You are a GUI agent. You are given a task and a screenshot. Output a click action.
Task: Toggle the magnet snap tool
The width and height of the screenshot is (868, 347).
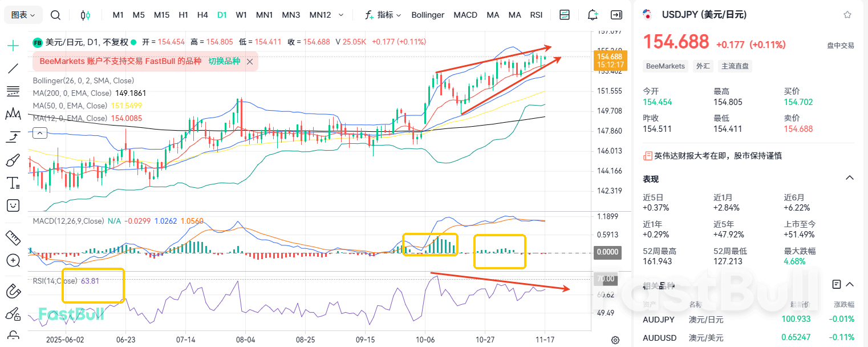click(x=12, y=291)
